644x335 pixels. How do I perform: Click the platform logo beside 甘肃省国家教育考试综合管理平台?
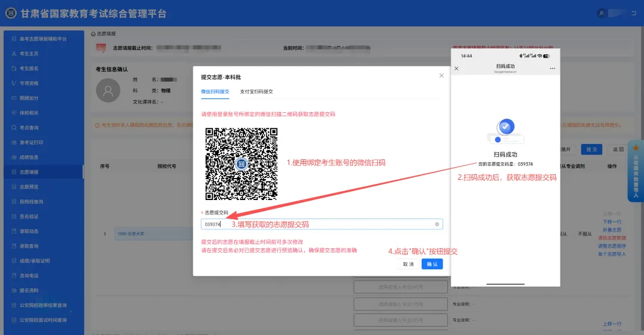tap(11, 13)
